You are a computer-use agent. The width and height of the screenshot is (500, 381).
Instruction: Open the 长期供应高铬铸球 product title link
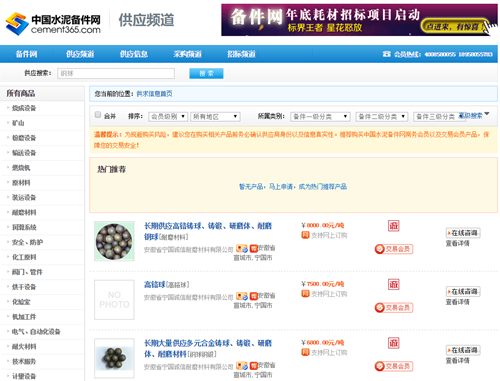coord(208,231)
